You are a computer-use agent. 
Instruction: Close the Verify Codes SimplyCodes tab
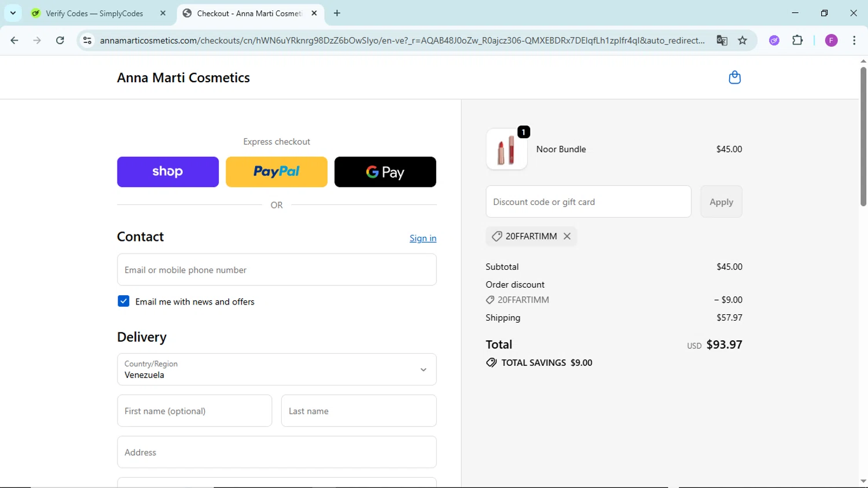tap(163, 13)
